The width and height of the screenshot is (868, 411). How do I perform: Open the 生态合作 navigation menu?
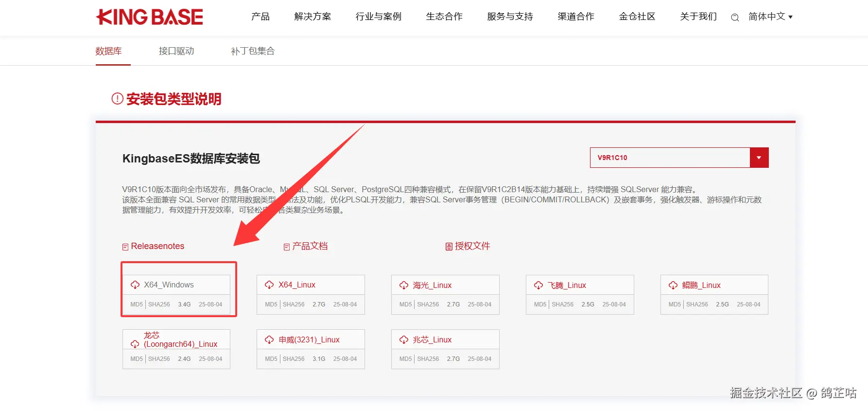(444, 17)
